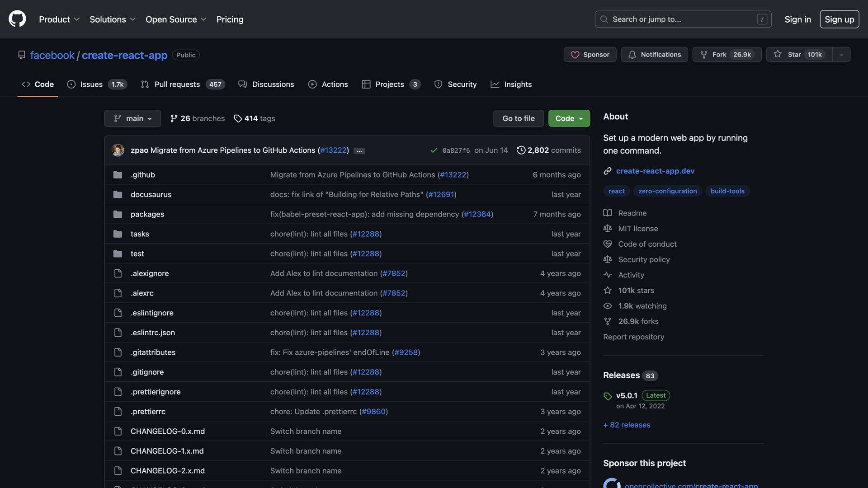Click the tags icon showing 414 tags
This screenshot has width=868, height=488.
click(x=238, y=118)
